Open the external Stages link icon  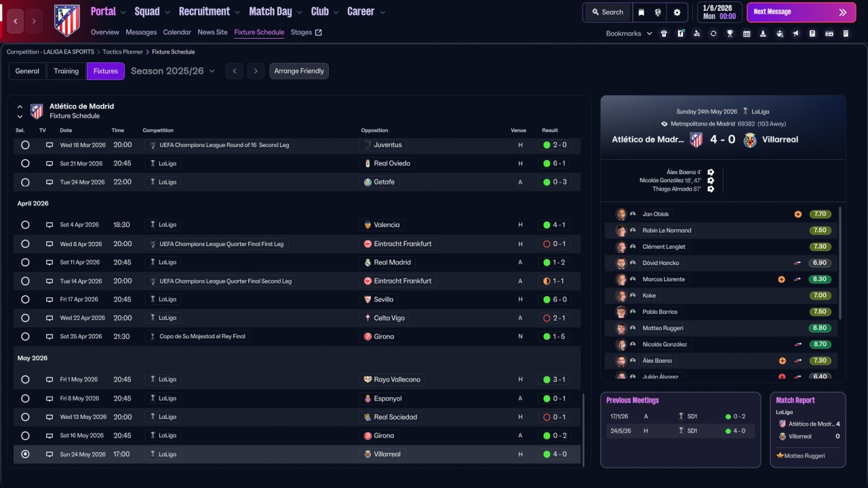[319, 33]
